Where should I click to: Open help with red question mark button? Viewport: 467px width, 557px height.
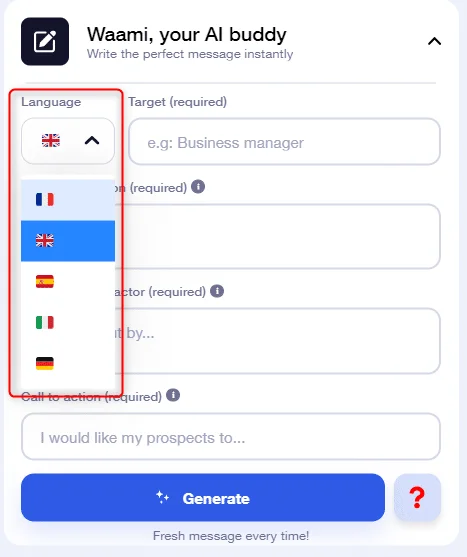coord(417,498)
